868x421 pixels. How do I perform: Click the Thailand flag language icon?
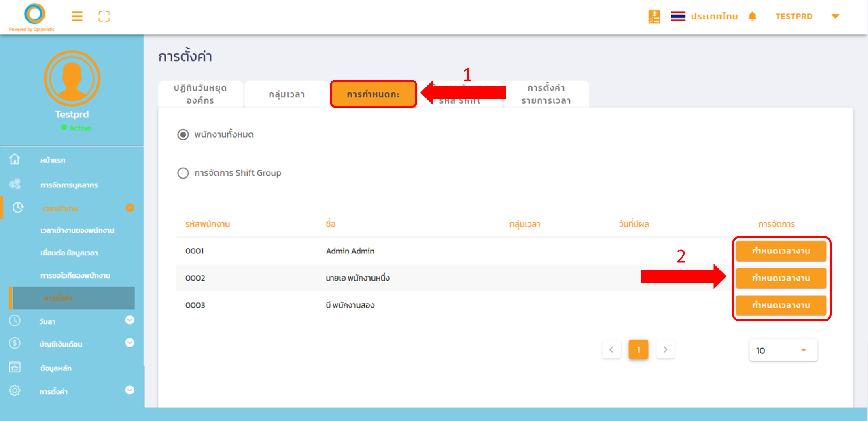click(678, 17)
